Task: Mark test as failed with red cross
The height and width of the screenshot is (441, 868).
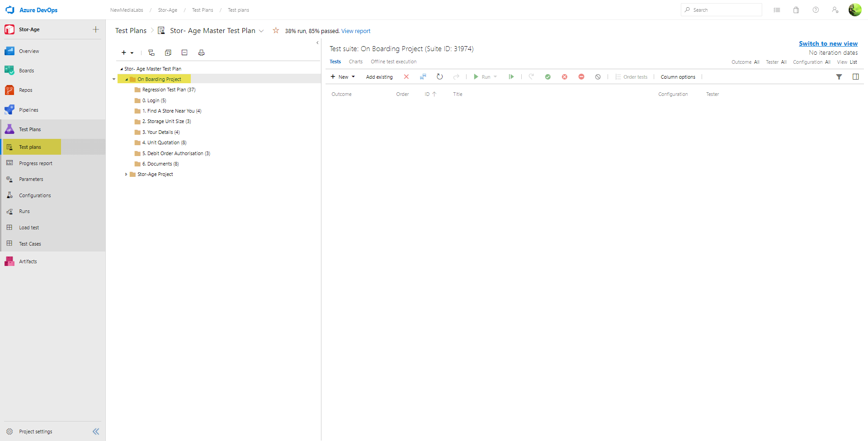Action: [x=565, y=77]
